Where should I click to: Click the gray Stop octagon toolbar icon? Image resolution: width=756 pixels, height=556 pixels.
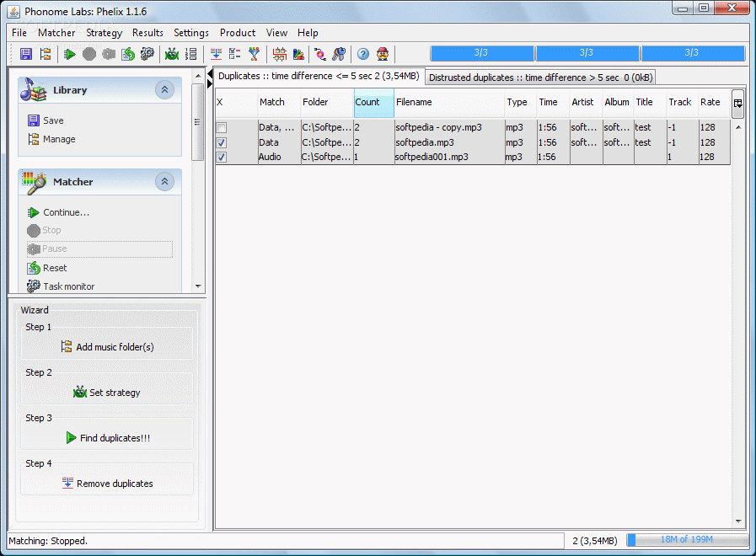89,54
